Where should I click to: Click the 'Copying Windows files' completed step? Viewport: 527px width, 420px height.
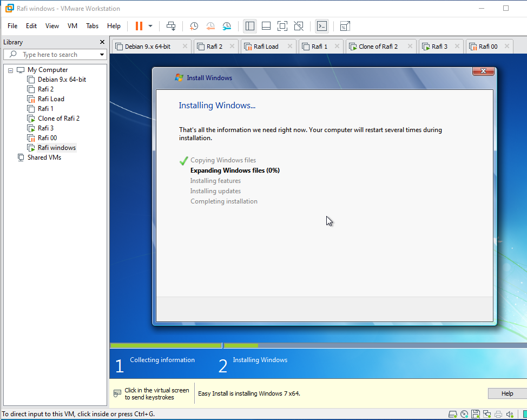point(223,160)
